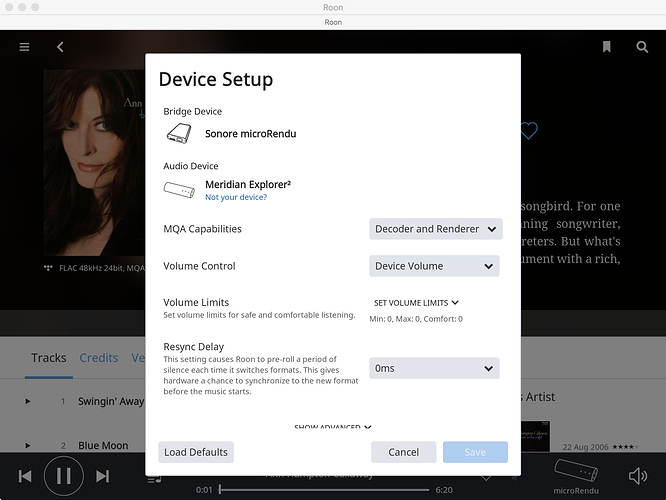Viewport: 666px width, 500px height.
Task: Open the play queue icon
Action: tap(154, 480)
